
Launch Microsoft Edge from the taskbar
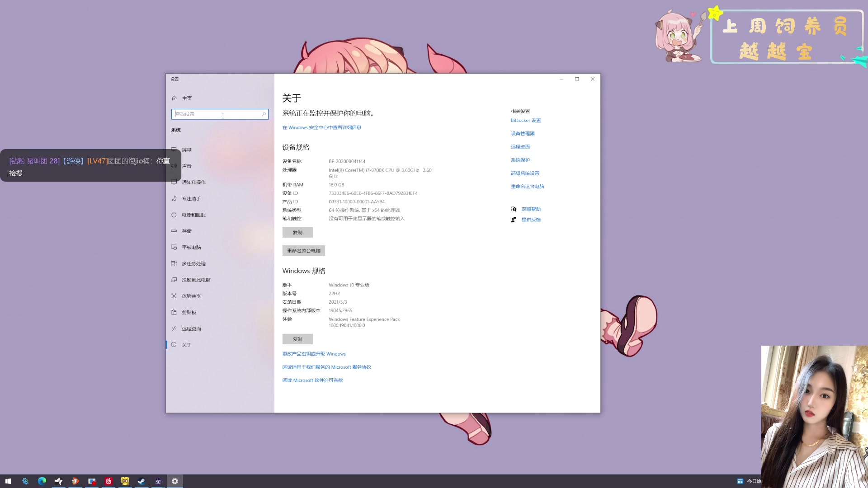click(x=42, y=481)
